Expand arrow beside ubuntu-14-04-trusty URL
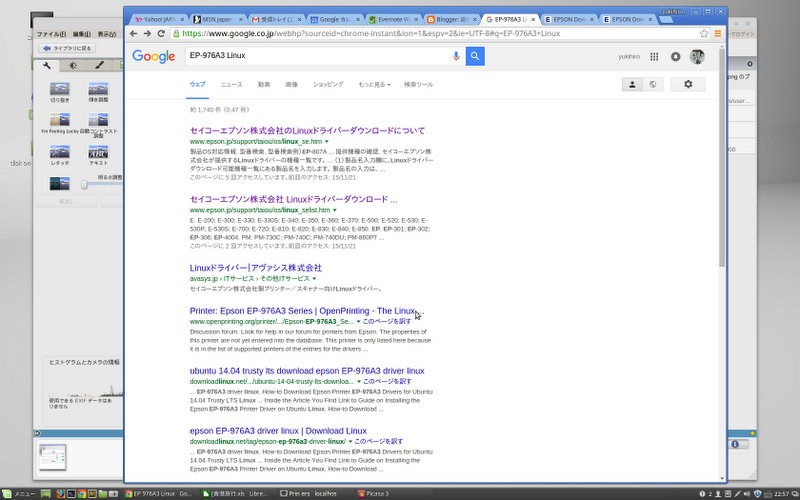This screenshot has width=800, height=500. point(359,382)
